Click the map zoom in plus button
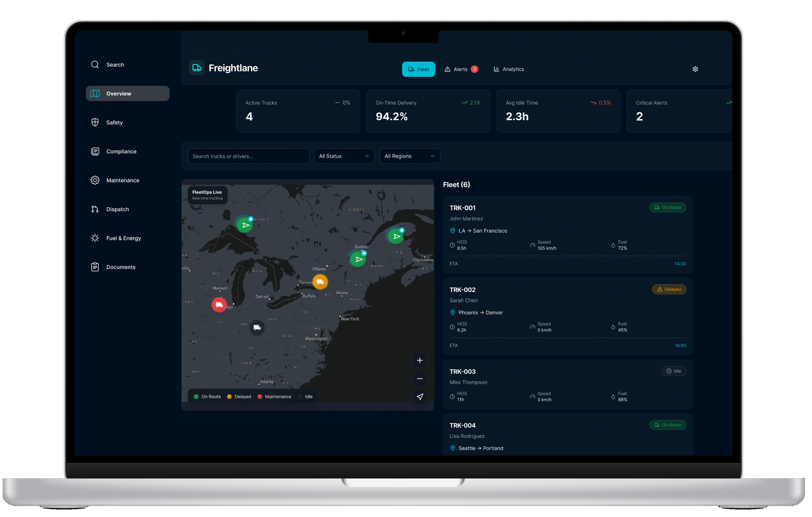This screenshot has width=812, height=517. [x=420, y=360]
